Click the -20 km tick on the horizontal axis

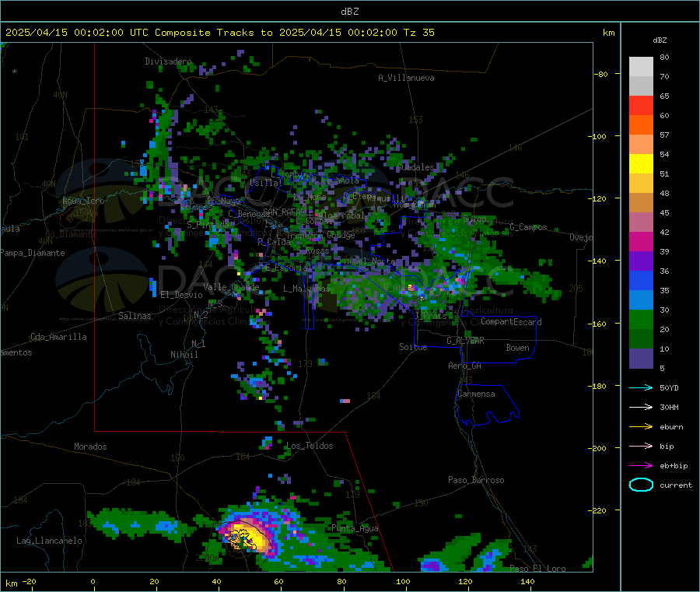(x=29, y=582)
